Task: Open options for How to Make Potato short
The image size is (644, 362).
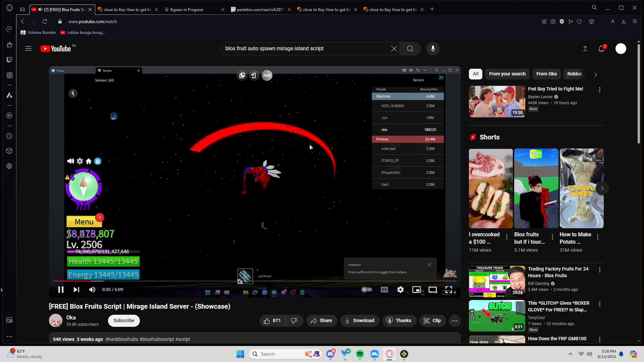Action: point(598,237)
